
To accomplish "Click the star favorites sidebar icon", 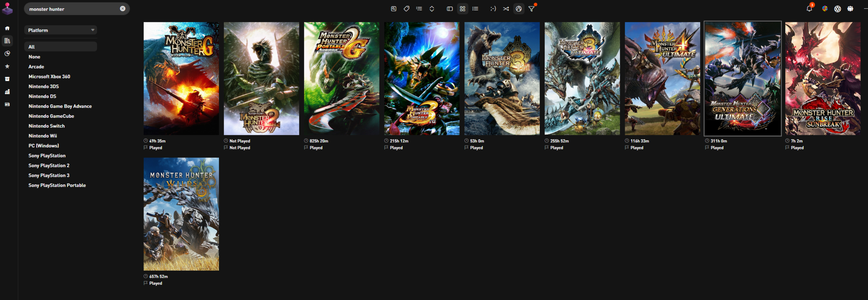I will [x=7, y=66].
